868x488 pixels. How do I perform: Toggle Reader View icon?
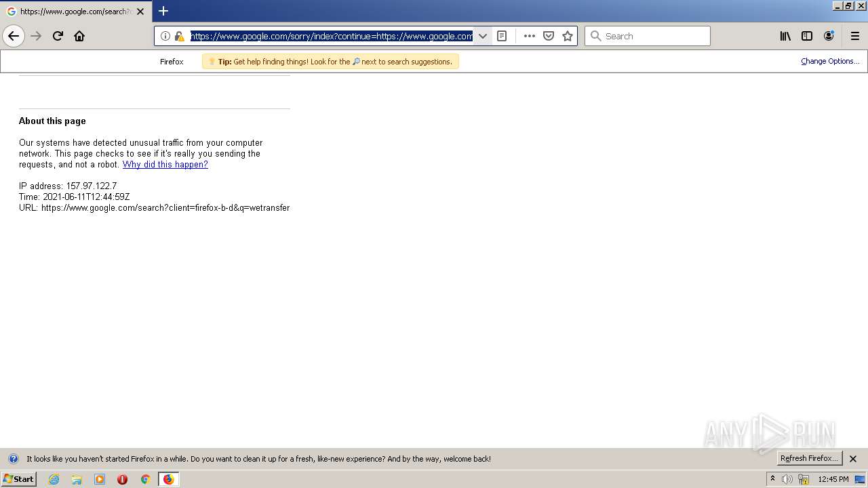coord(502,36)
